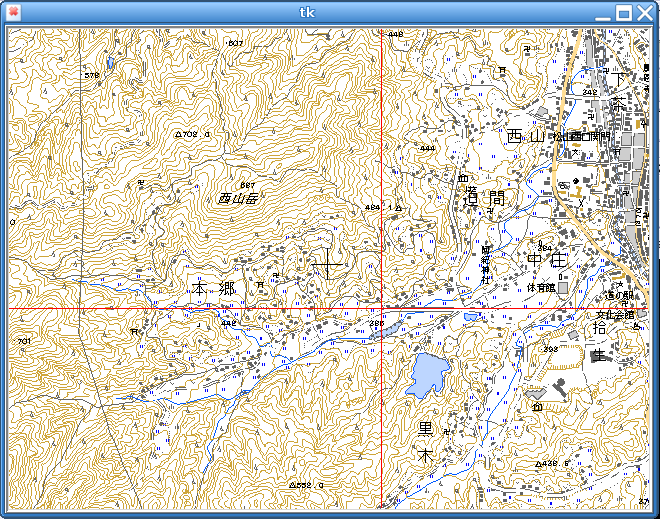Click the tk window title text
This screenshot has width=660, height=519.
[x=308, y=12]
